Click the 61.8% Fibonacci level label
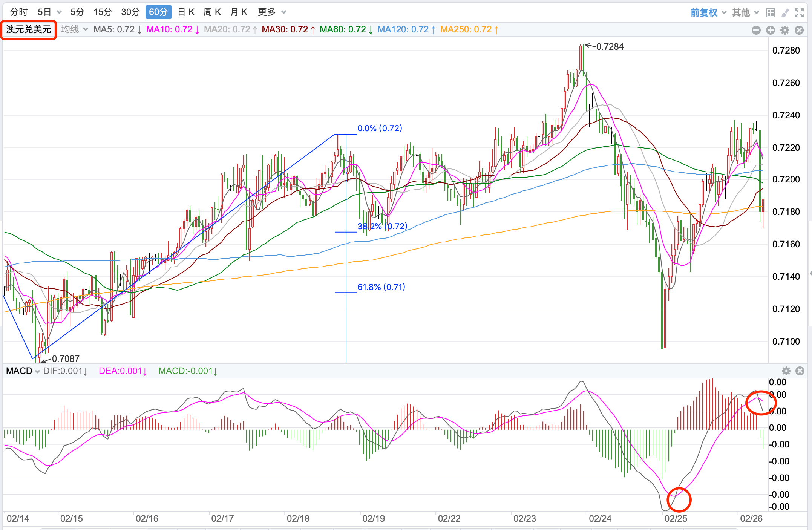 point(381,287)
